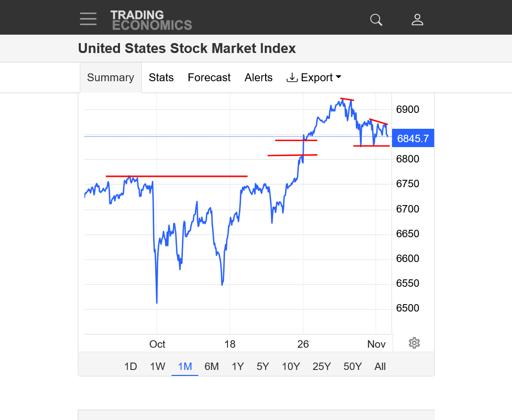Open the hamburger navigation menu

coord(88,19)
